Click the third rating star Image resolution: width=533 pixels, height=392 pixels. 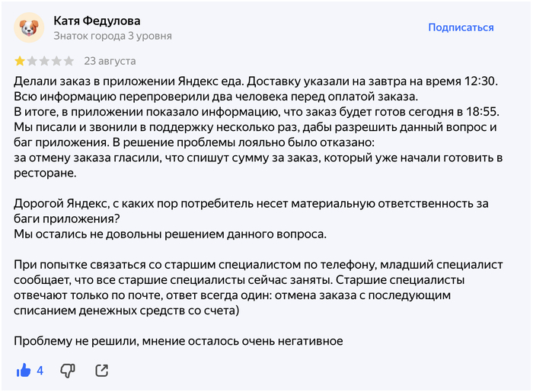(44, 61)
